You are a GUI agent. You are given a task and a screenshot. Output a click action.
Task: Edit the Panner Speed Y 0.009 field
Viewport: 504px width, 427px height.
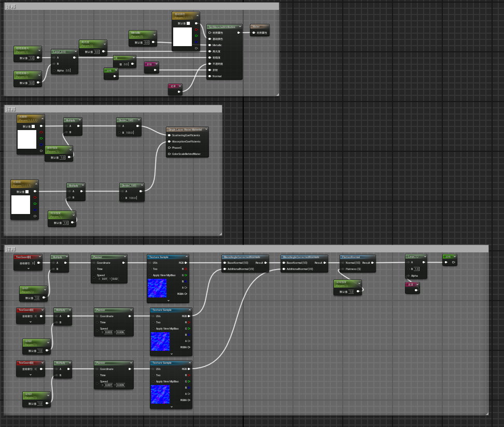click(x=120, y=385)
